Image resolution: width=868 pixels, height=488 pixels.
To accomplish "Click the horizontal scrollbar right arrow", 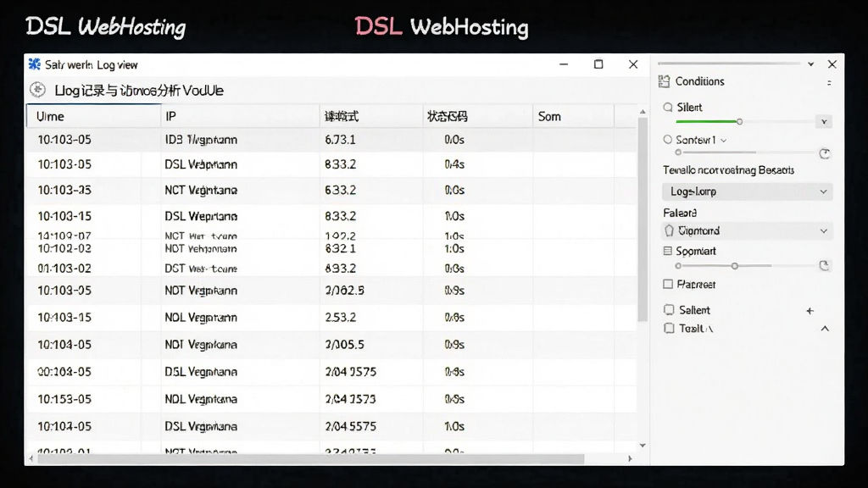I will coord(630,458).
